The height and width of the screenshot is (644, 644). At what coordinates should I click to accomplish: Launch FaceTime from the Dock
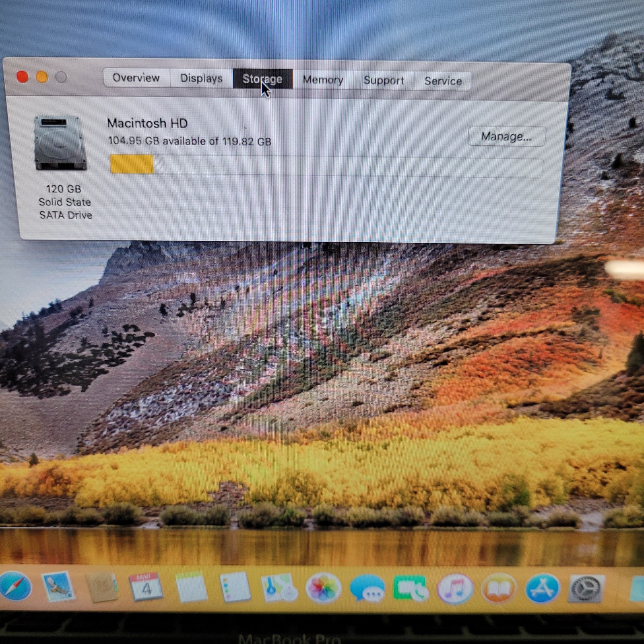[411, 589]
